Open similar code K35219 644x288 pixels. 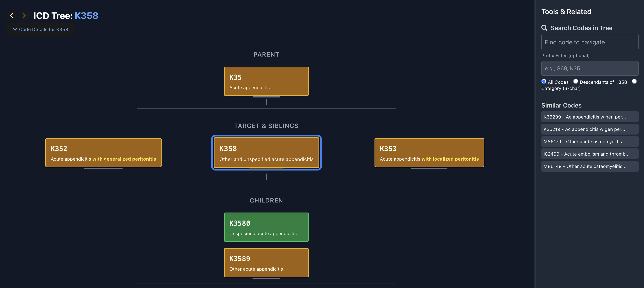click(x=590, y=129)
